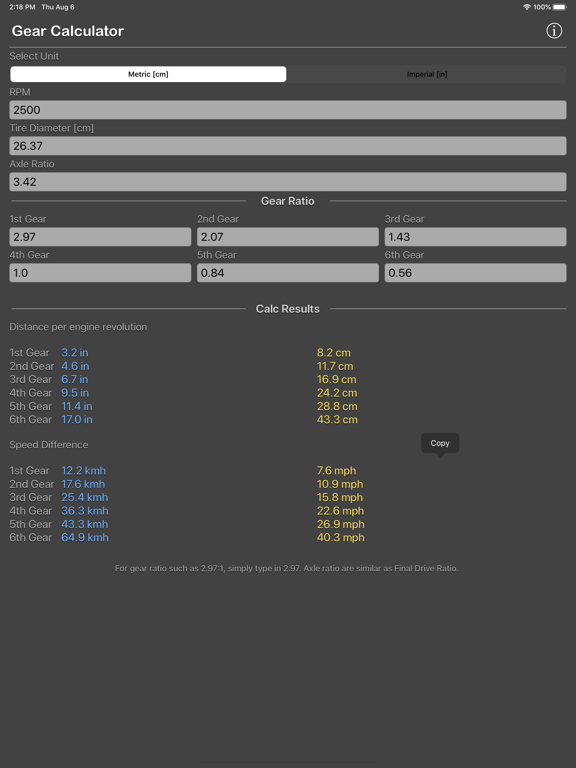Edit 4th Gear ratio field 1.0
The image size is (576, 768).
[x=100, y=273]
